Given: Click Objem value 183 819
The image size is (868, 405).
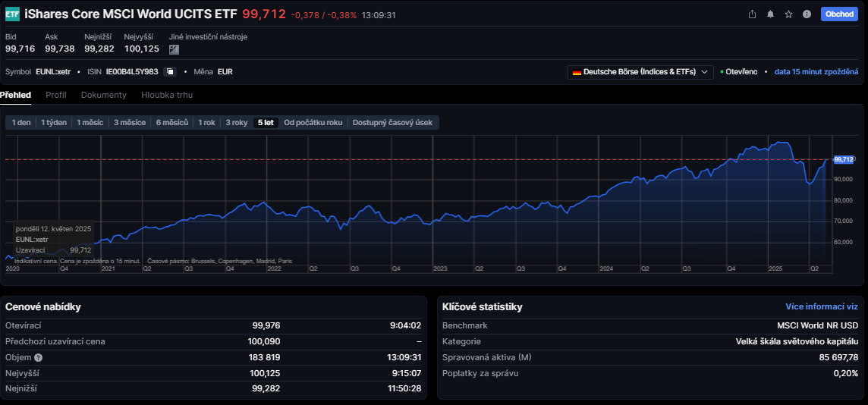Looking at the screenshot, I should (266, 357).
